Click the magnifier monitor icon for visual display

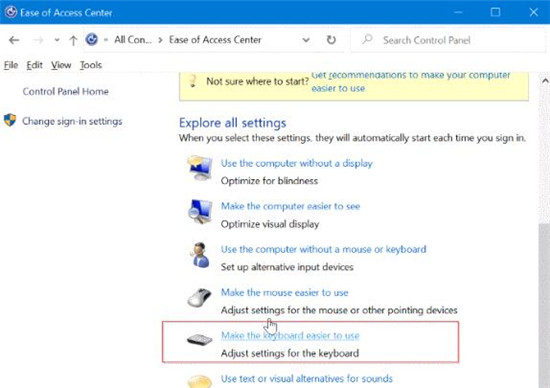point(200,212)
